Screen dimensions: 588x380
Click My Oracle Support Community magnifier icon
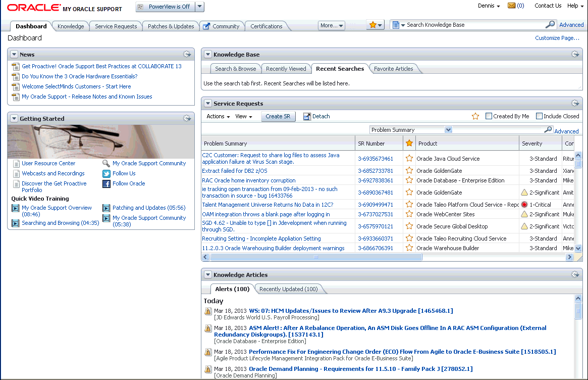point(106,163)
